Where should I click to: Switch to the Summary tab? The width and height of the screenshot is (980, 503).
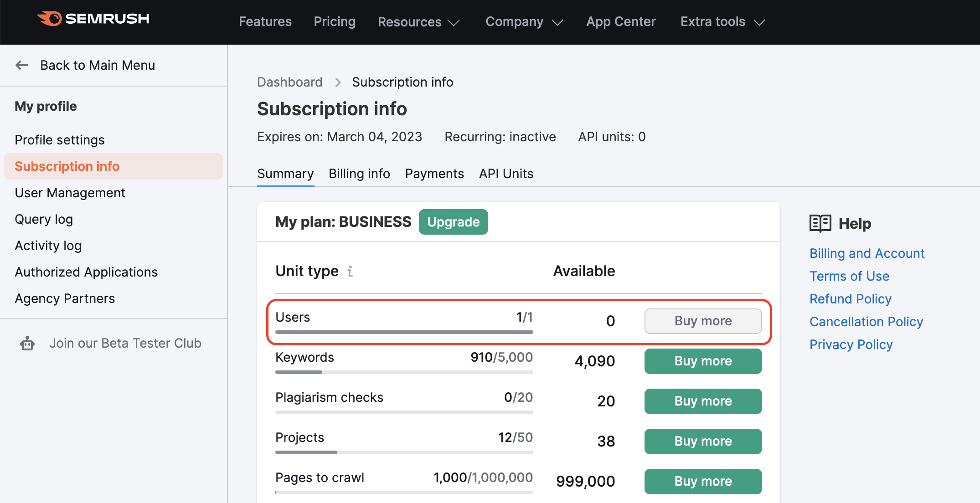click(285, 174)
